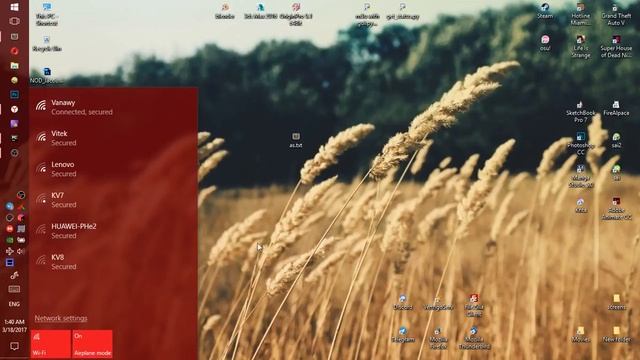Screen dimensions: 640x360
Task: Open the Task View icon on the taskbar
Action: 14,21
